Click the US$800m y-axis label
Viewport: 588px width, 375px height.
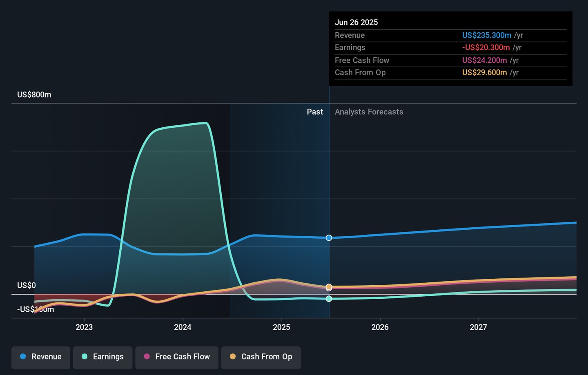(x=34, y=95)
